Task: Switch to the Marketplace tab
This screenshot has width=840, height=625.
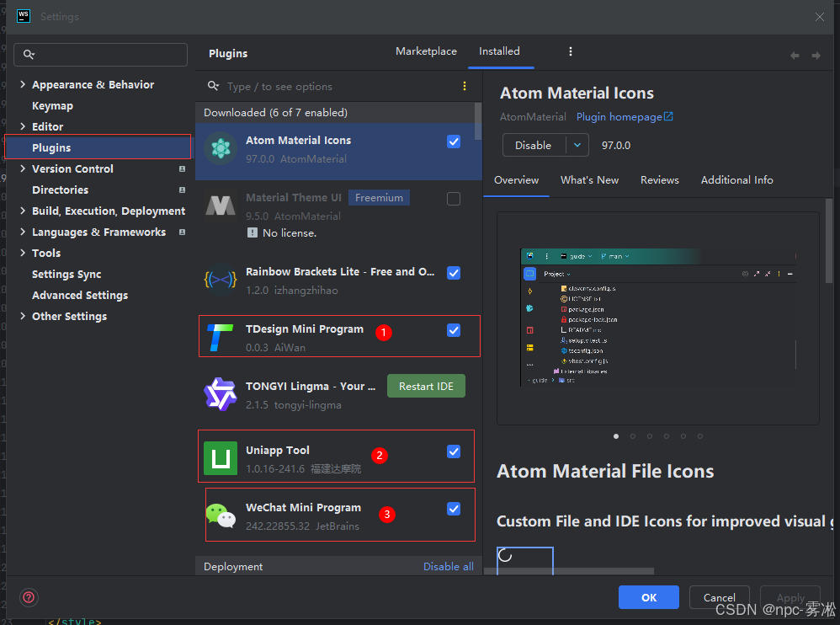Action: [x=426, y=51]
